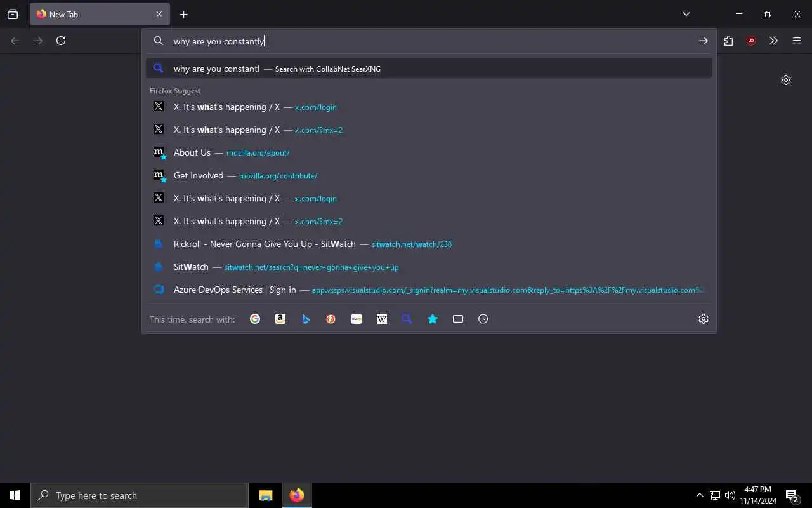
Task: Click the back navigation arrow
Action: [x=15, y=41]
